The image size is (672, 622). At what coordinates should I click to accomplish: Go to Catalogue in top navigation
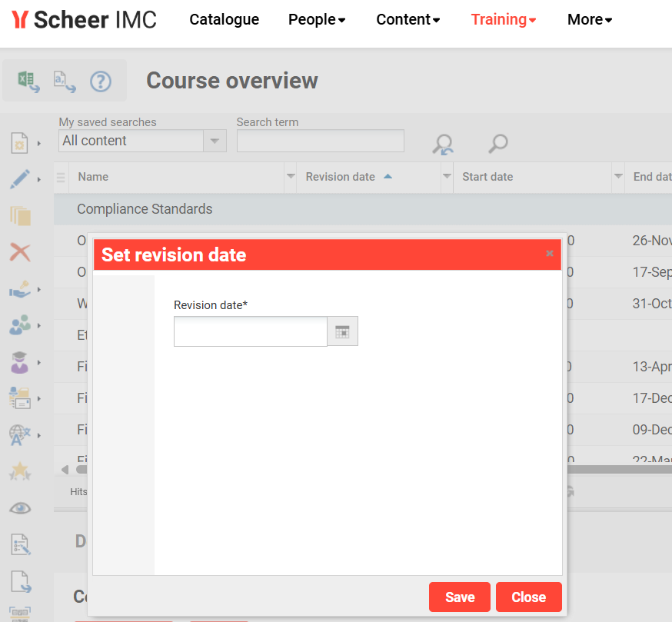[224, 20]
